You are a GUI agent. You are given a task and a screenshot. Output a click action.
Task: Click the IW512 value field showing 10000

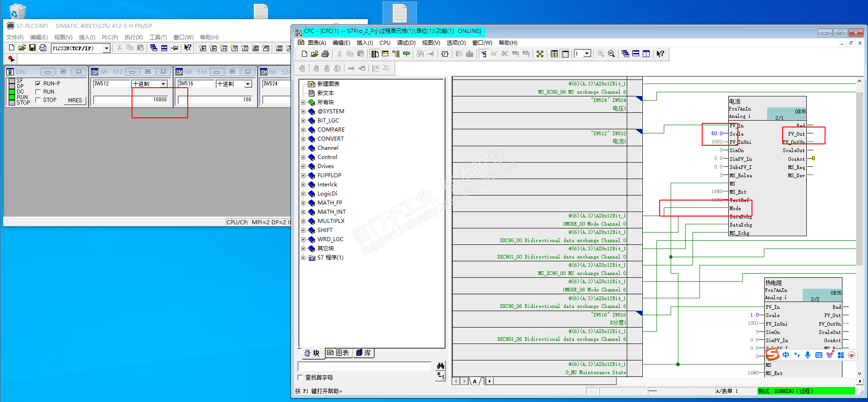coord(131,100)
